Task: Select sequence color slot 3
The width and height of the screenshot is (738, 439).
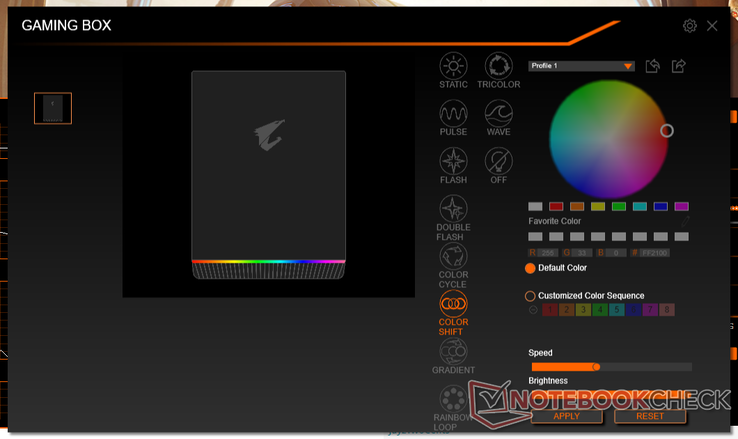Action: pyautogui.click(x=583, y=310)
